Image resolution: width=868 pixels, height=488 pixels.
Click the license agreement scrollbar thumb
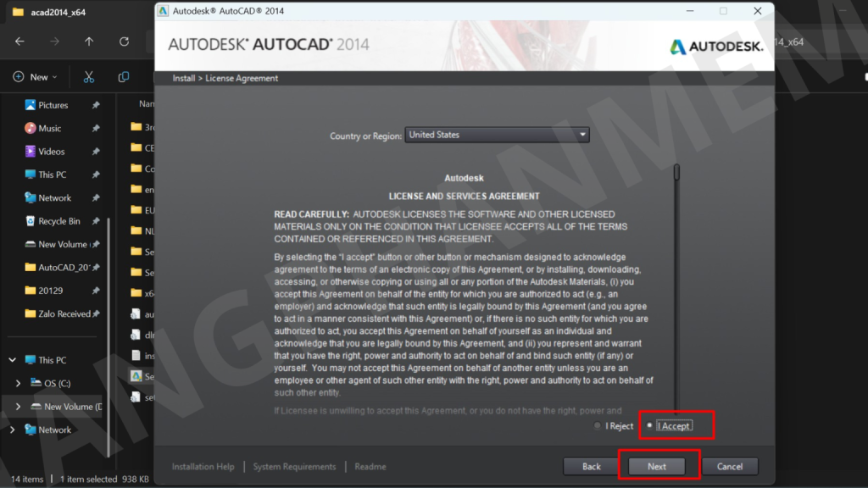tap(676, 173)
